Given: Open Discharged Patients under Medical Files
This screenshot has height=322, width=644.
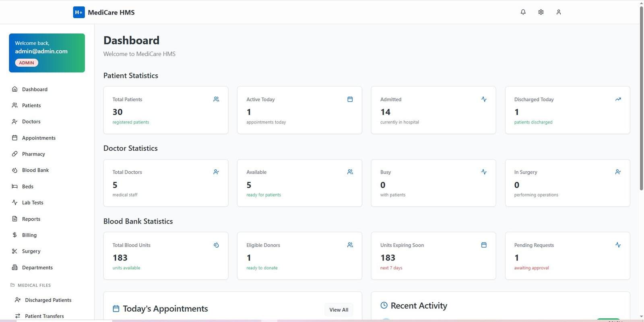Looking at the screenshot, I should click(48, 300).
